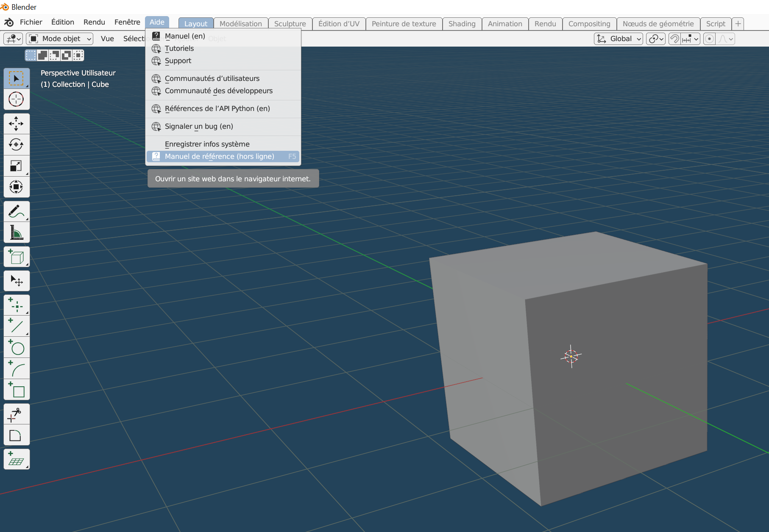The image size is (769, 532).
Task: Open the Édition menu
Action: pos(63,22)
